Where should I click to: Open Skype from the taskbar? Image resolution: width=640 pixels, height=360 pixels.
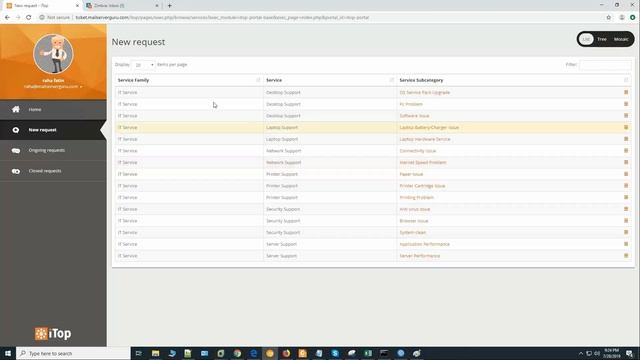(x=335, y=353)
